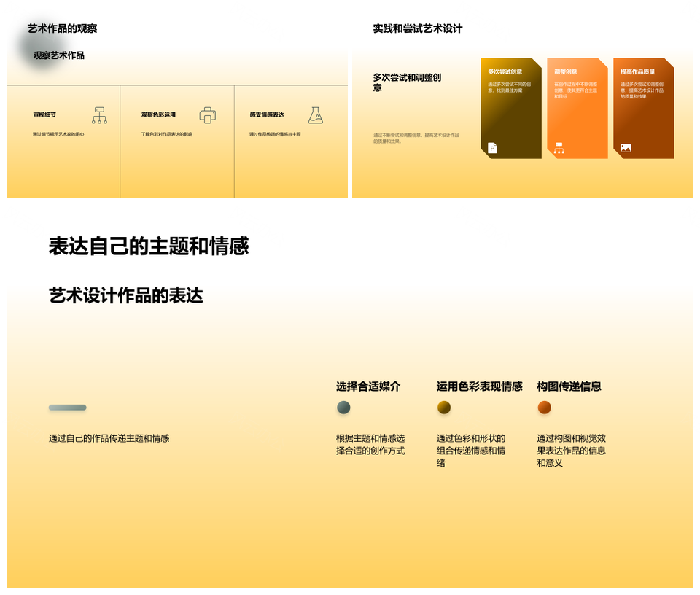Viewport: 700px width, 595px height.
Task: Click the 观察艺术作品 subtitle text
Action: (58, 55)
